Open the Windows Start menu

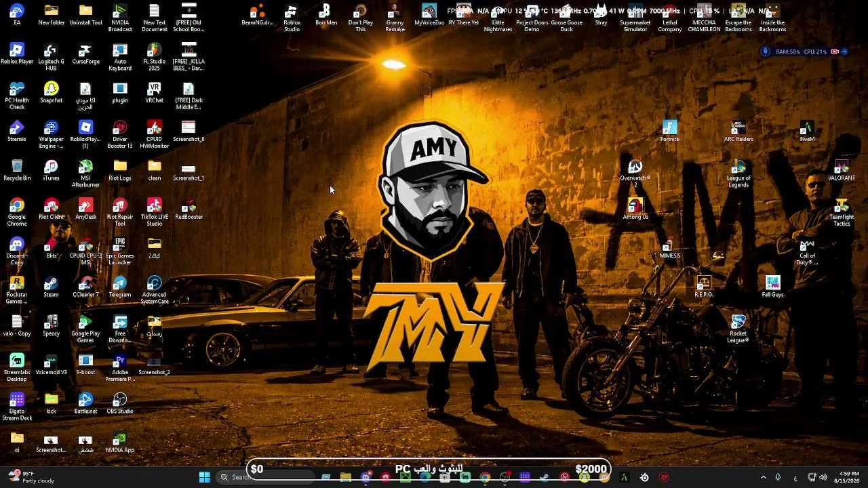click(x=204, y=477)
